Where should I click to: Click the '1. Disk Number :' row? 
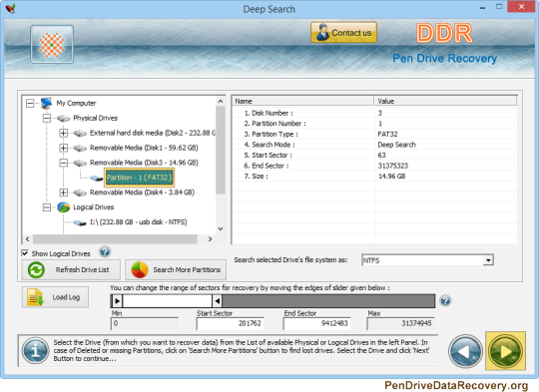click(x=374, y=113)
